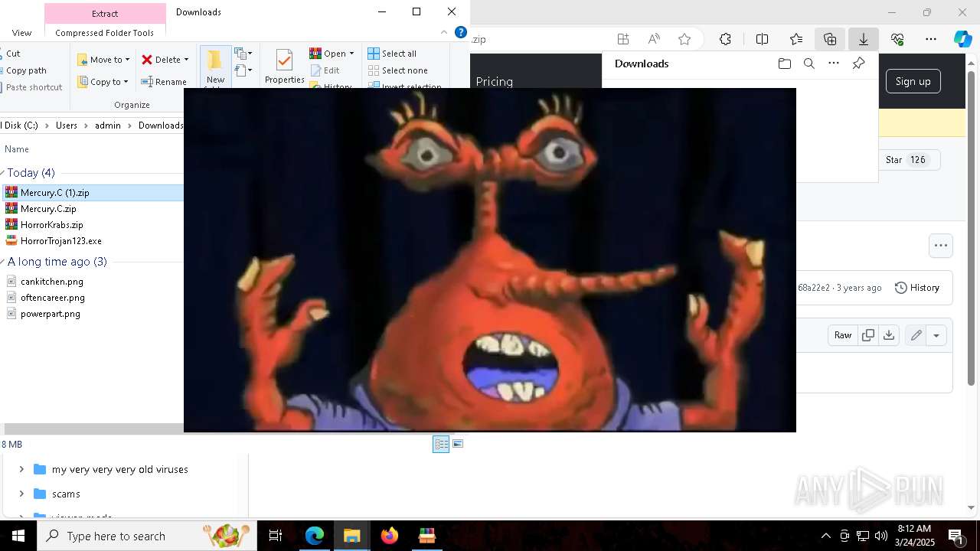Open Edge Collections icon
This screenshot has width=980, height=551.
point(830,39)
